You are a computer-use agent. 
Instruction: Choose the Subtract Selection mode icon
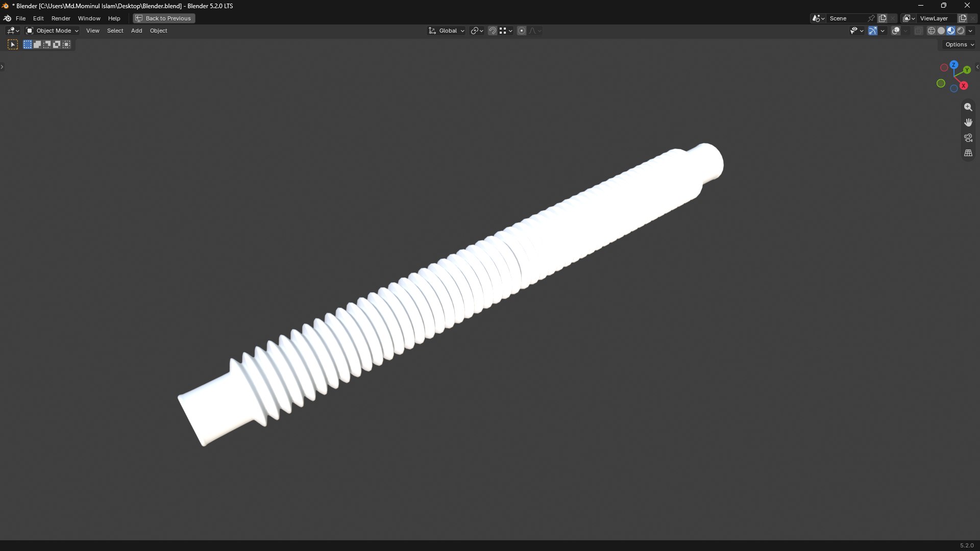(47, 45)
